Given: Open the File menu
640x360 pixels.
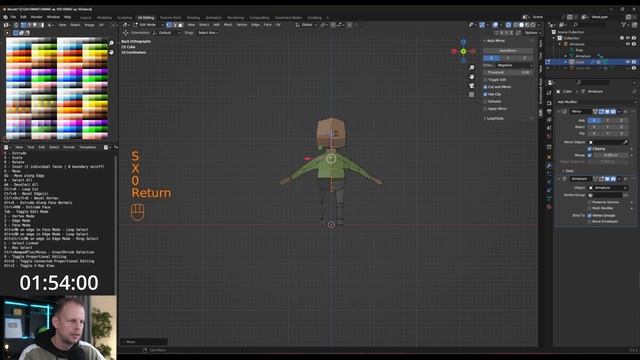Looking at the screenshot, I should pos(13,17).
